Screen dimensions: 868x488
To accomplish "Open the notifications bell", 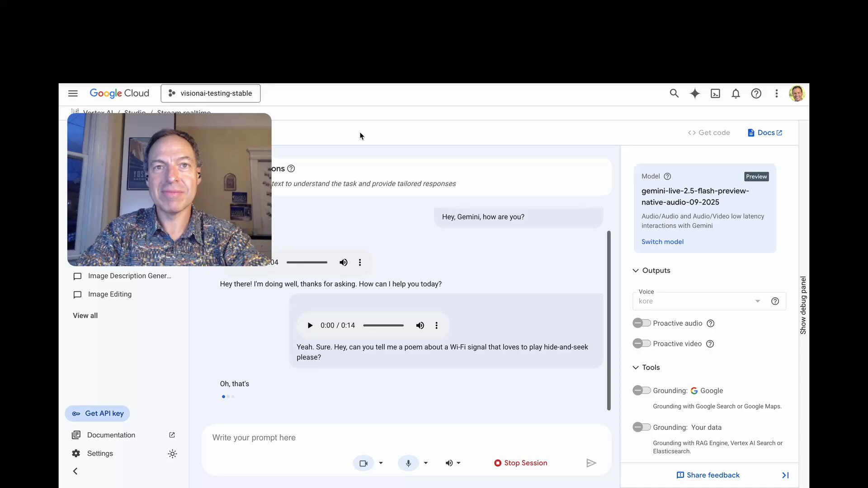I will point(736,94).
